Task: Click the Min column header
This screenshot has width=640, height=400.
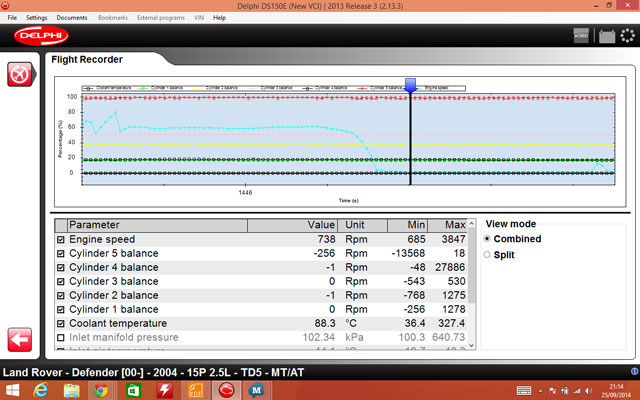Action: (407, 225)
